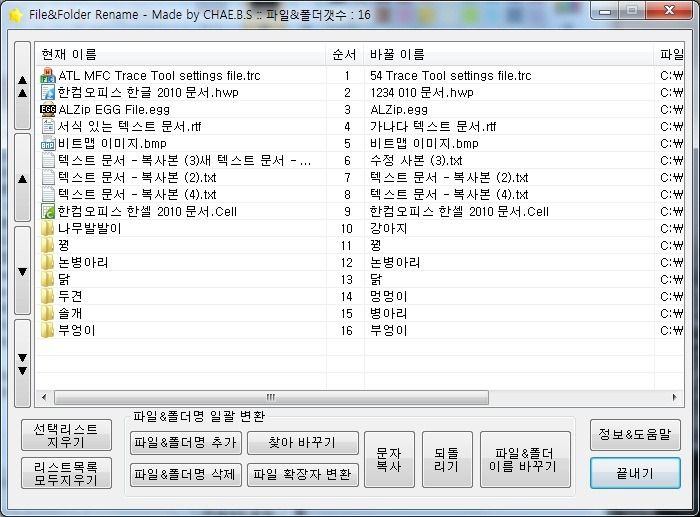Click the 찾아 바꾸기 button

(x=303, y=442)
